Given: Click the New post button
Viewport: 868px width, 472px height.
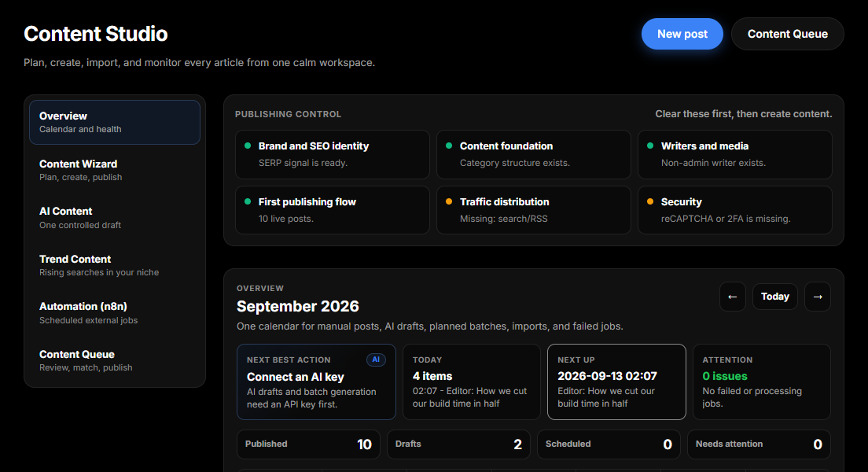Looking at the screenshot, I should coord(682,34).
